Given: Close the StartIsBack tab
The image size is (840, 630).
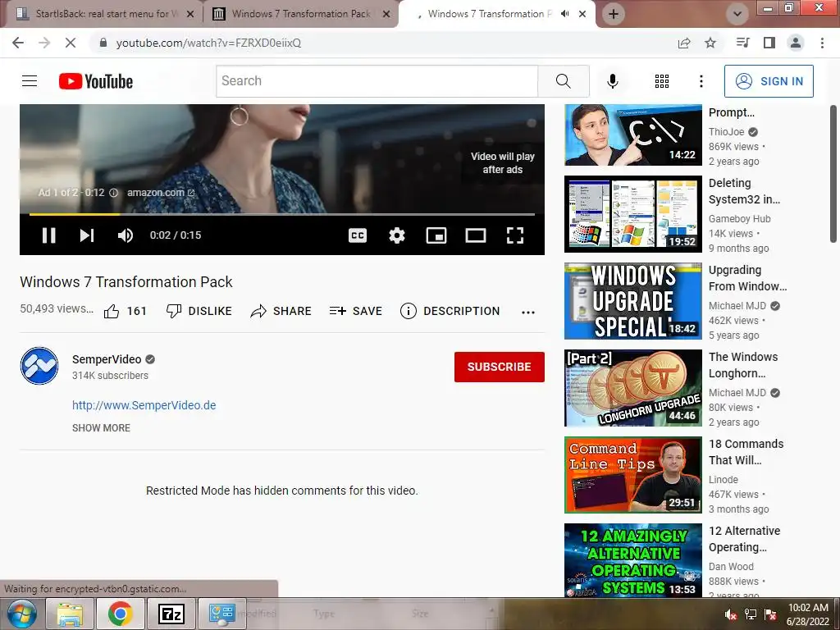Looking at the screenshot, I should pos(190,15).
